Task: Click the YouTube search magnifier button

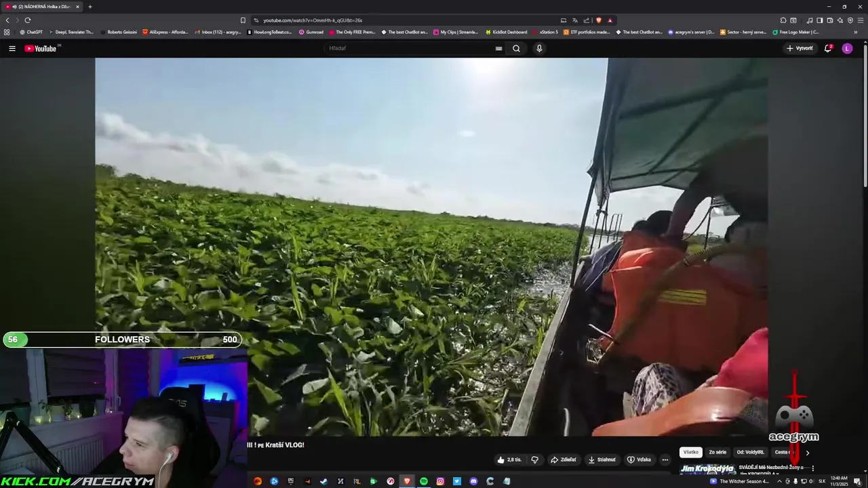Action: tap(516, 48)
